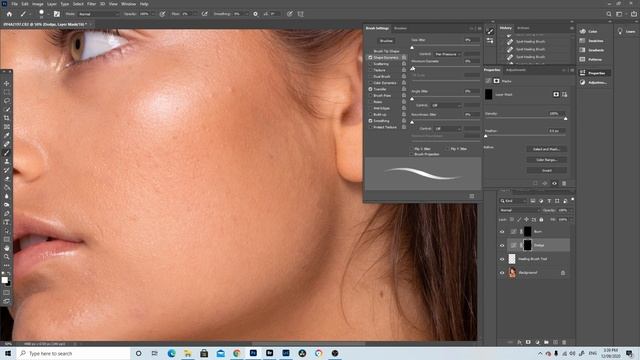Open Size Jitter Control dropdown
This screenshot has height=360, width=640.
click(x=447, y=54)
